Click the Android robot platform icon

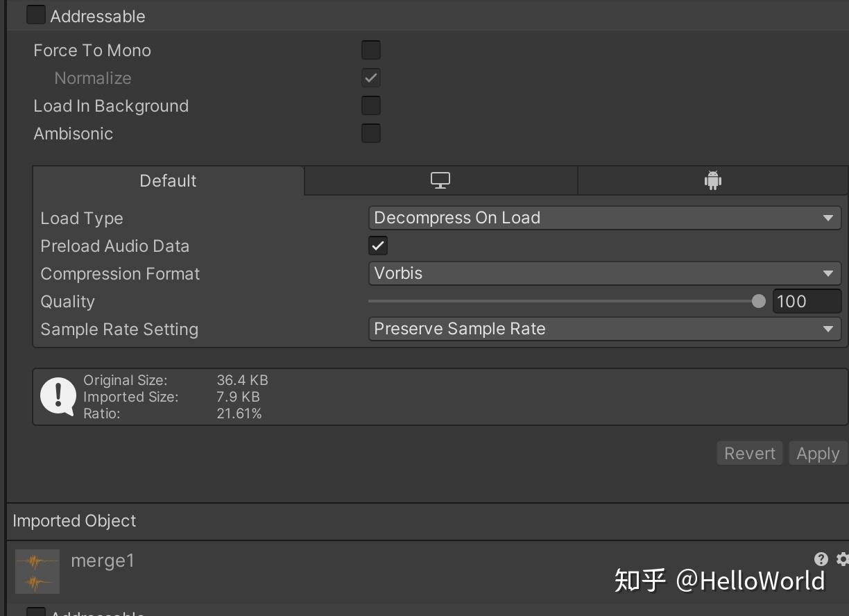click(712, 180)
